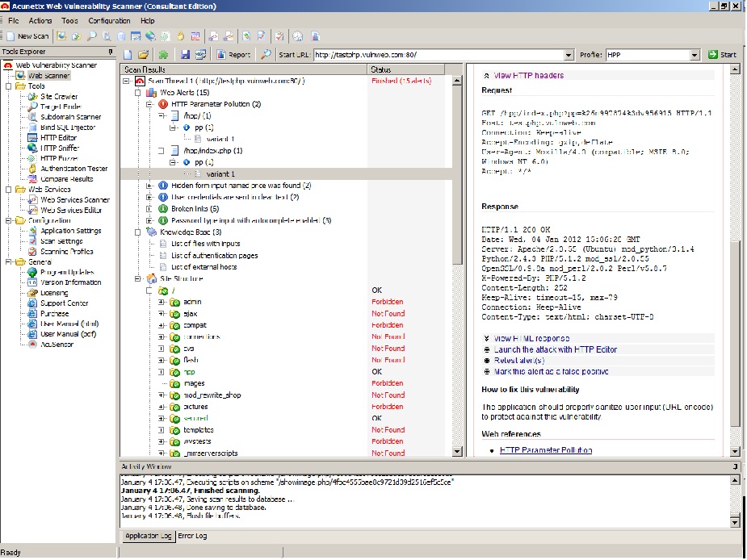Expand the View HTML response section

(526, 339)
